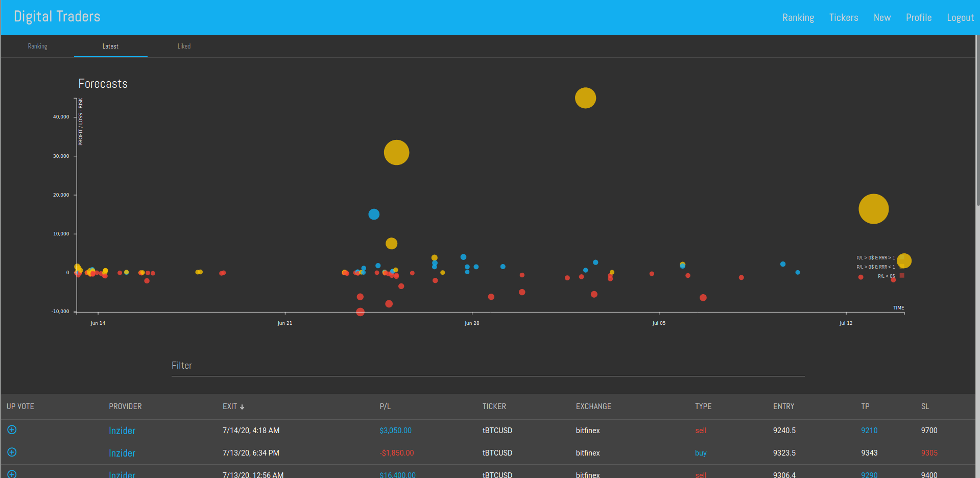This screenshot has width=980, height=478.
Task: Switch to the Liked tab
Action: (x=184, y=46)
